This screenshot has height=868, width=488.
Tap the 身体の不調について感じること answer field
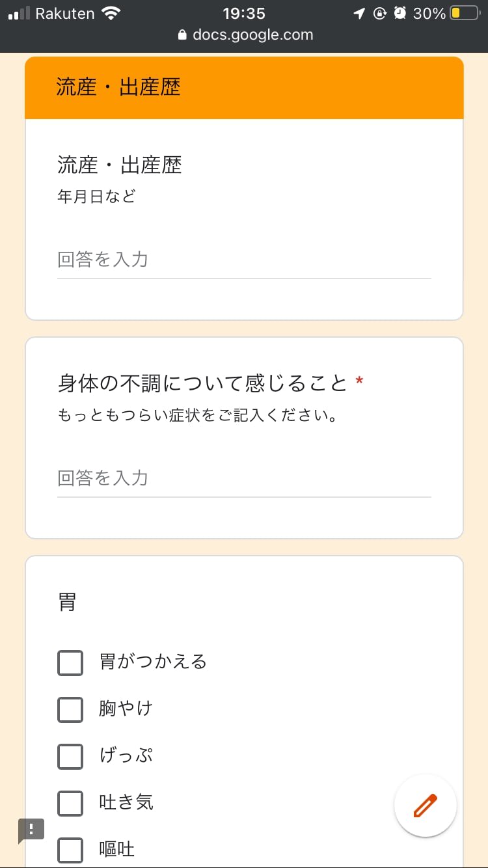[244, 479]
